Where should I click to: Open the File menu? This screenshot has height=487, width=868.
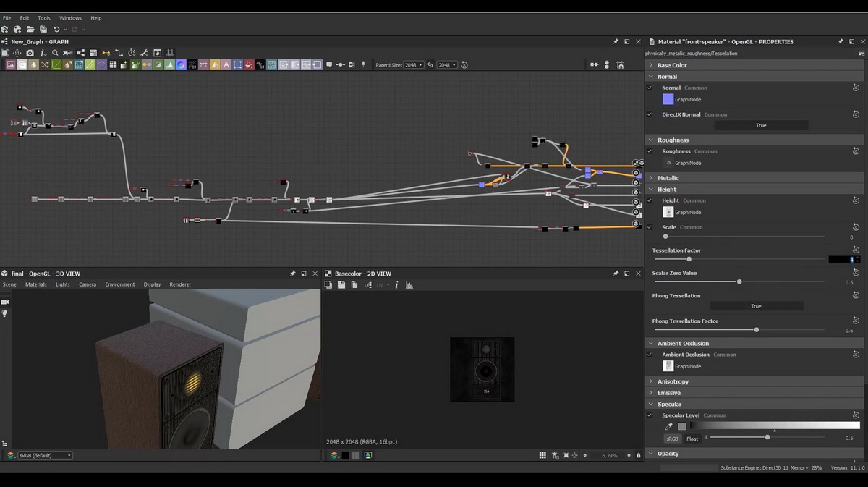[7, 17]
